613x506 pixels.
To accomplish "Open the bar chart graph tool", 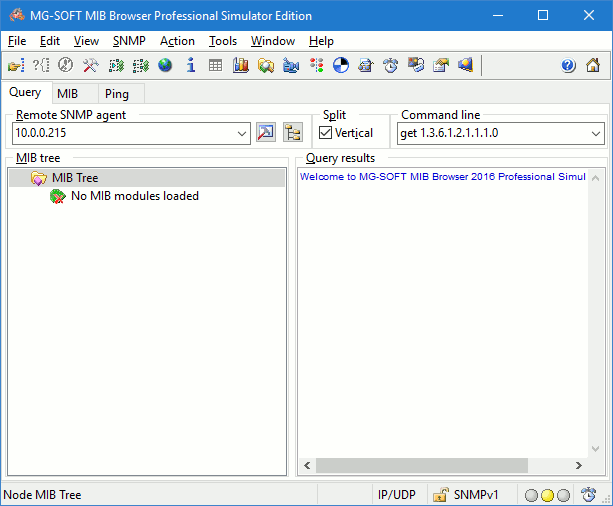I will coord(240,66).
